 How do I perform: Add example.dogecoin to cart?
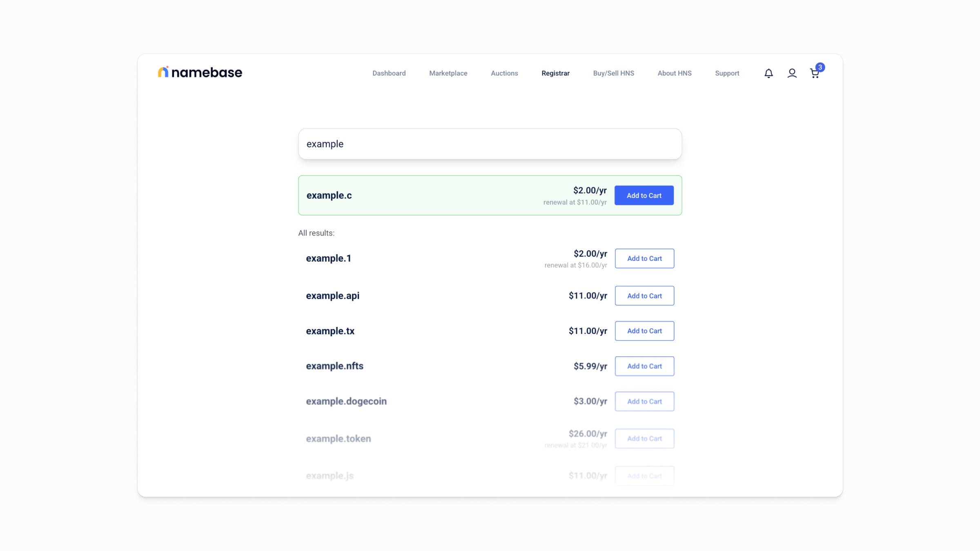[644, 401]
